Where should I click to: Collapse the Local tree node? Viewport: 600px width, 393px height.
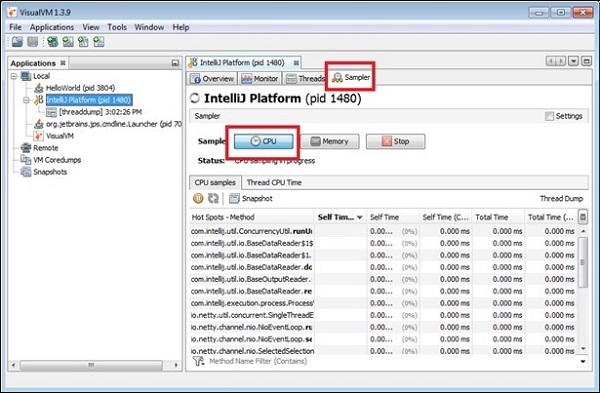tap(14, 76)
